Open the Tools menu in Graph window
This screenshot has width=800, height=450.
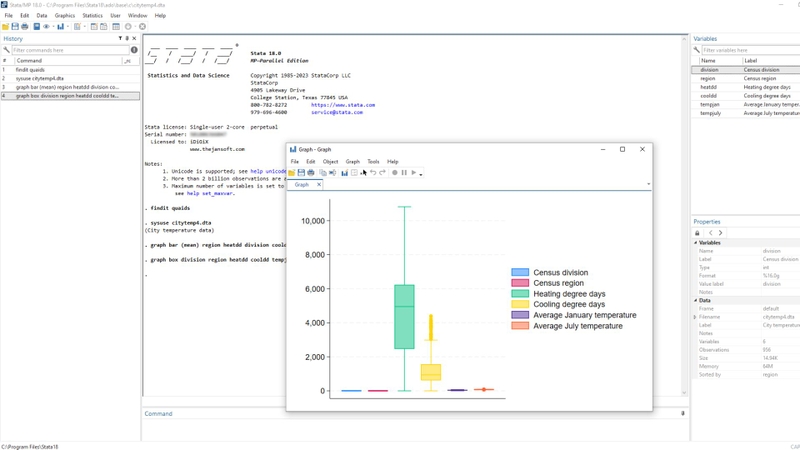373,161
